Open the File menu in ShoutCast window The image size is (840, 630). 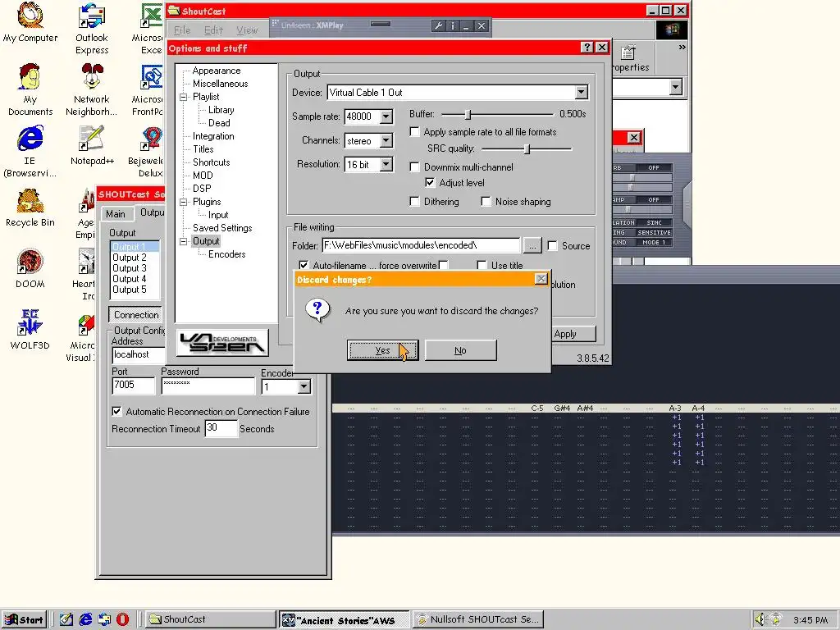pyautogui.click(x=182, y=30)
